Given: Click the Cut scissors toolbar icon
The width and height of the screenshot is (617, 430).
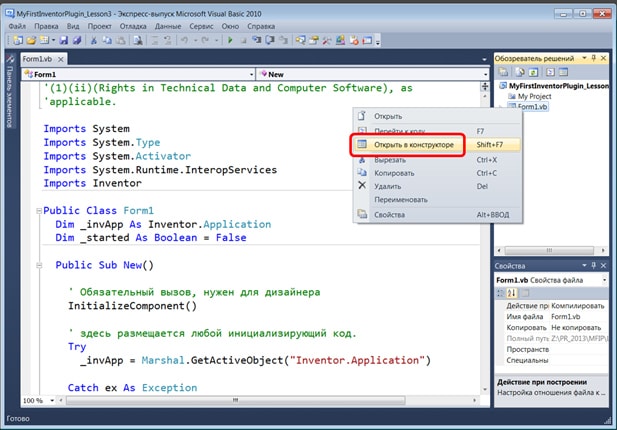Looking at the screenshot, I should [x=93, y=41].
